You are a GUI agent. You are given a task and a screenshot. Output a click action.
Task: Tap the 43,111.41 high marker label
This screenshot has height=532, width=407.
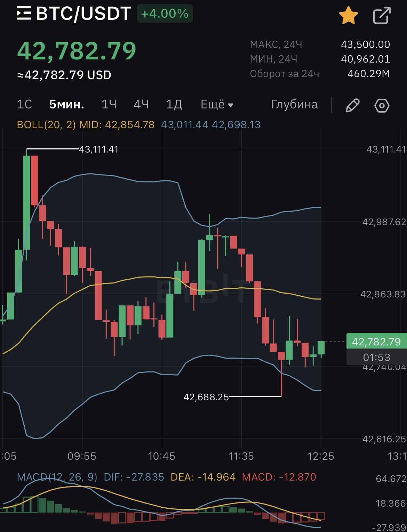99,149
